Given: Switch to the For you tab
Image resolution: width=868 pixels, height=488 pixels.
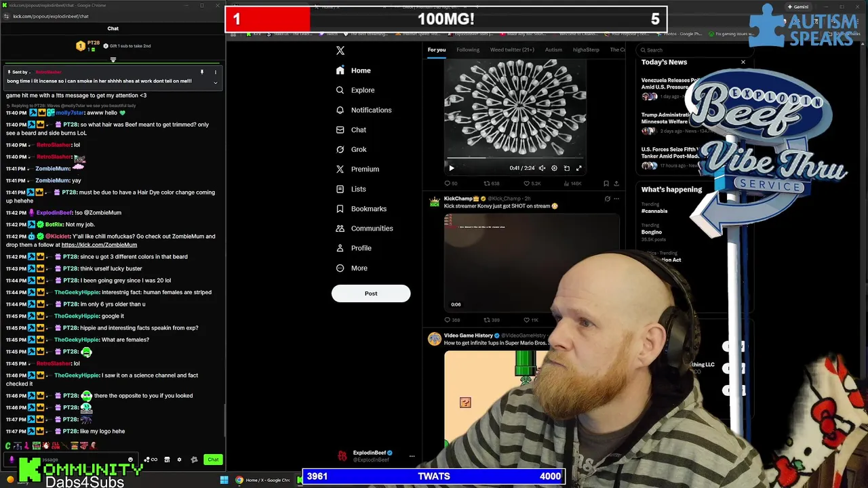Looking at the screenshot, I should 437,49.
